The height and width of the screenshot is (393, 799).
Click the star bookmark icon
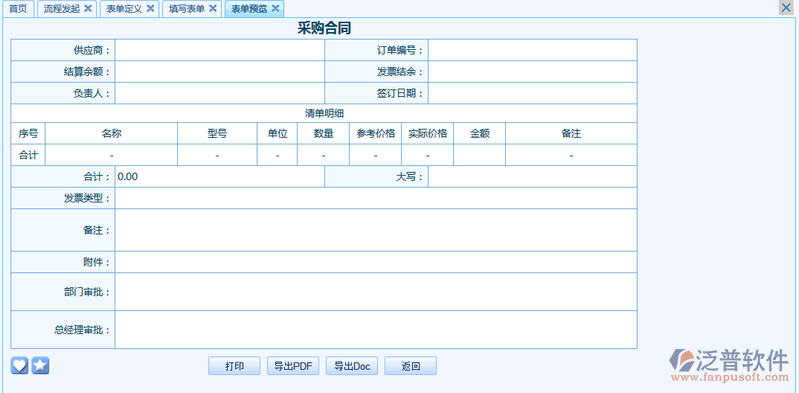pyautogui.click(x=40, y=365)
